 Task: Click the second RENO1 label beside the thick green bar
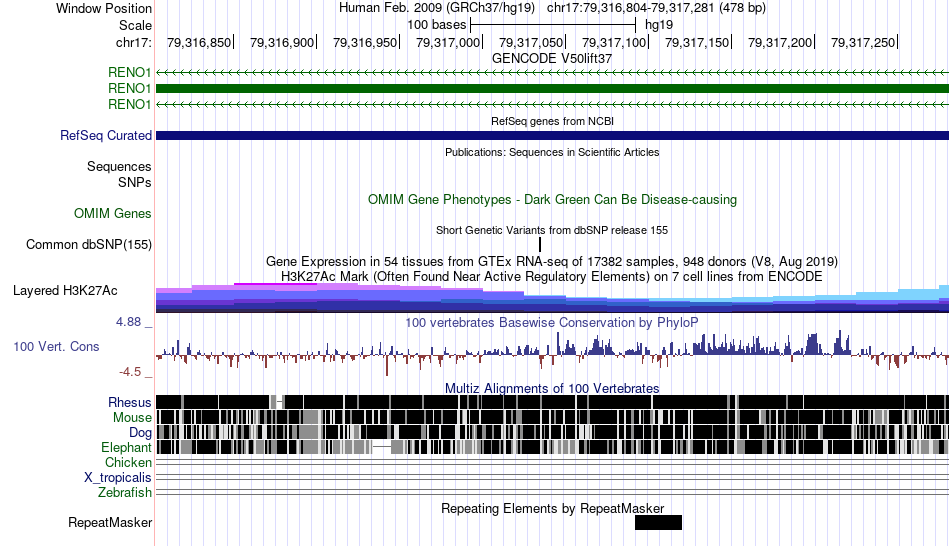tap(130, 88)
